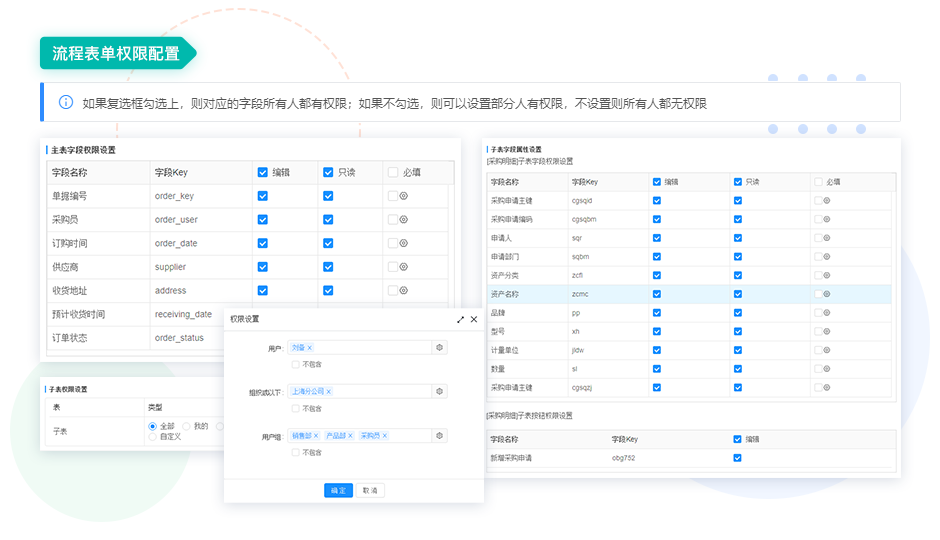940x540 pixels.
Task: Click inside the 组织或以下 tag input field
Action: (360, 391)
